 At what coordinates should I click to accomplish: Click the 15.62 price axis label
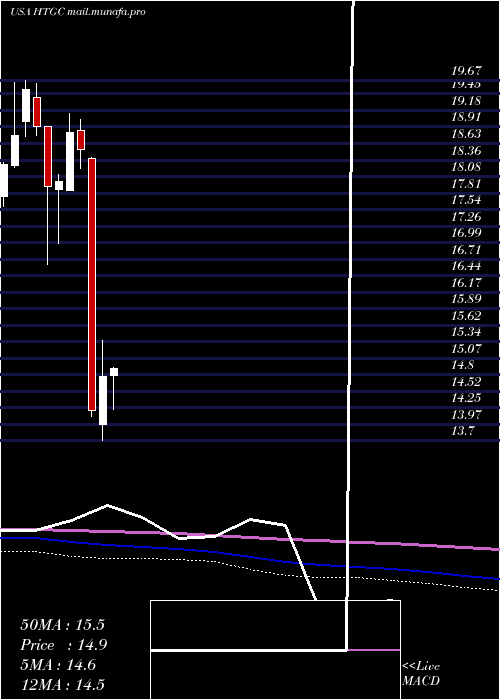pos(466,316)
